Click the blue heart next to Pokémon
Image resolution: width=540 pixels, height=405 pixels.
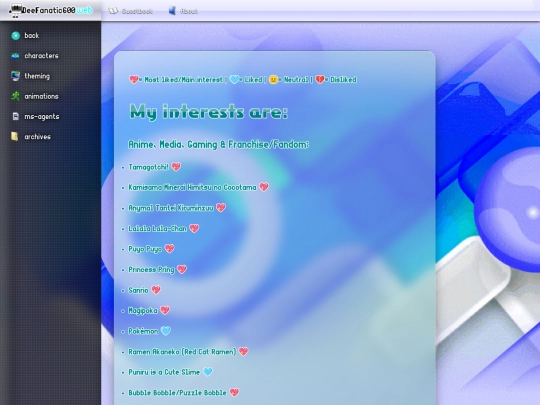(x=166, y=331)
